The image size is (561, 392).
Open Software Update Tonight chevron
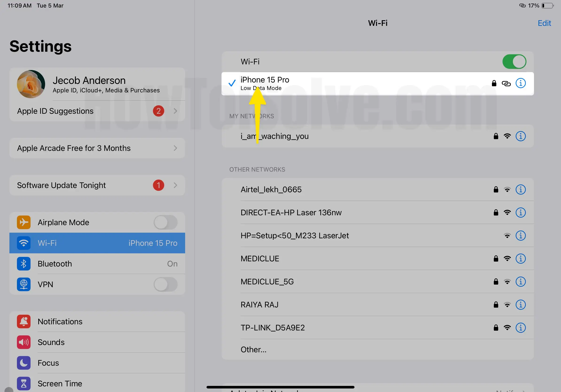pos(175,185)
